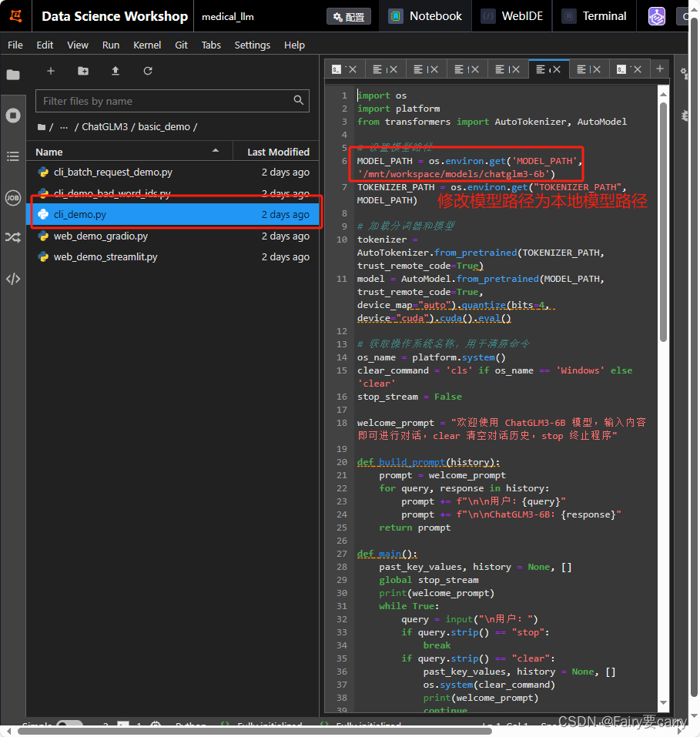
Task: Open the File menu
Action: click(x=15, y=45)
